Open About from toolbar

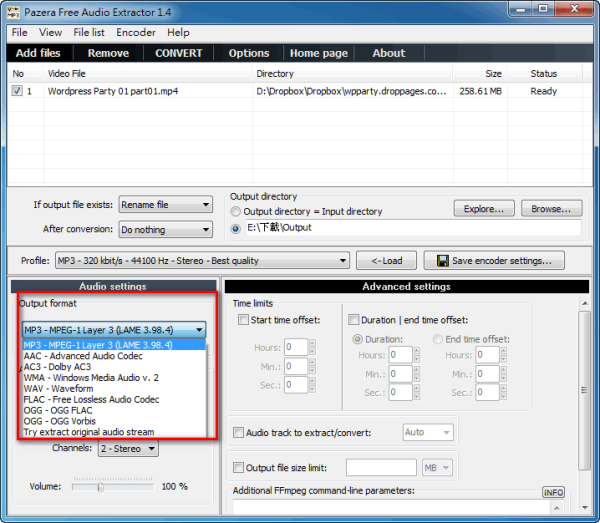(x=389, y=53)
